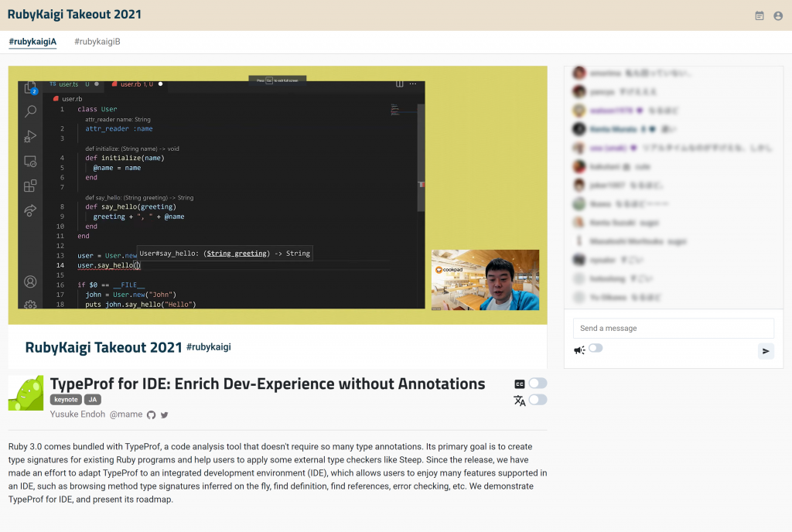Open the Accounts icon in the video's editor sidebar
The width and height of the screenshot is (792, 532).
[x=30, y=281]
